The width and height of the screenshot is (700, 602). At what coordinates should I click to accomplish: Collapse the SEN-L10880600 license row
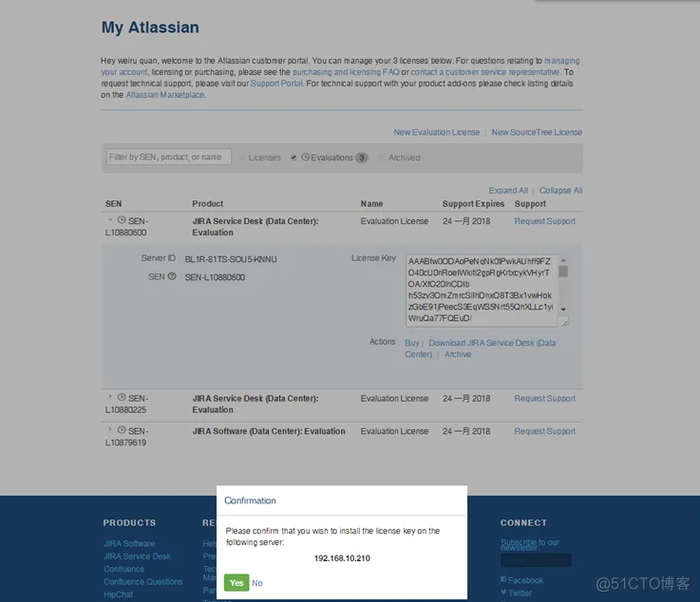tap(110, 220)
